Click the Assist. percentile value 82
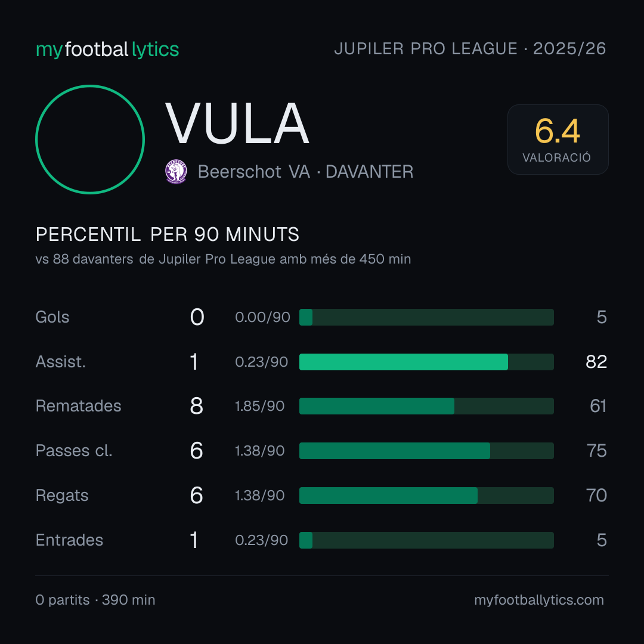The height and width of the screenshot is (644, 644). tap(596, 362)
